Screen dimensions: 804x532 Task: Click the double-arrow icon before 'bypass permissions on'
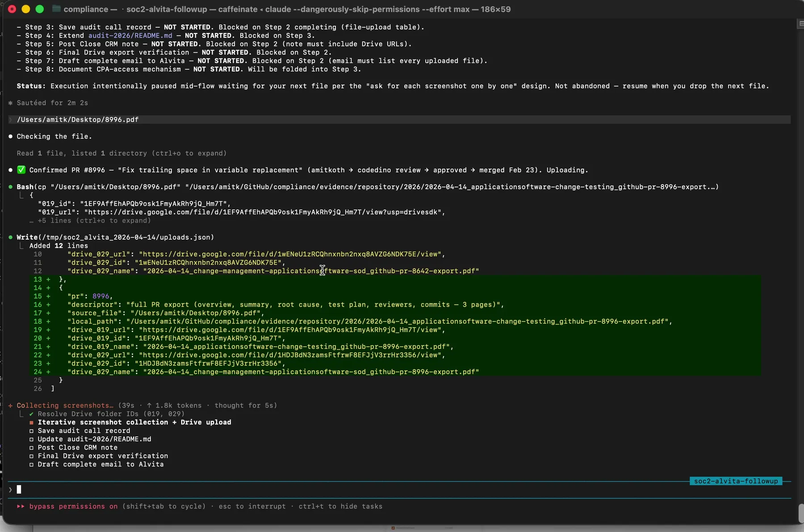coord(21,507)
